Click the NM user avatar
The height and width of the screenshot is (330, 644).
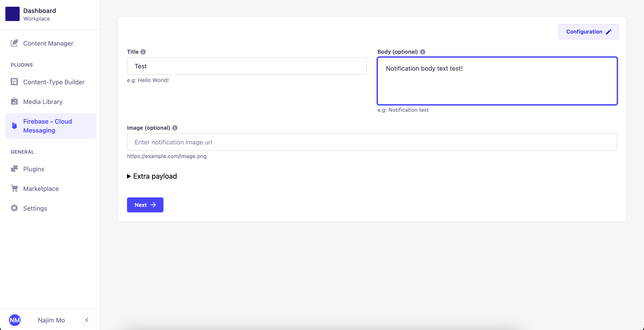tap(15, 320)
